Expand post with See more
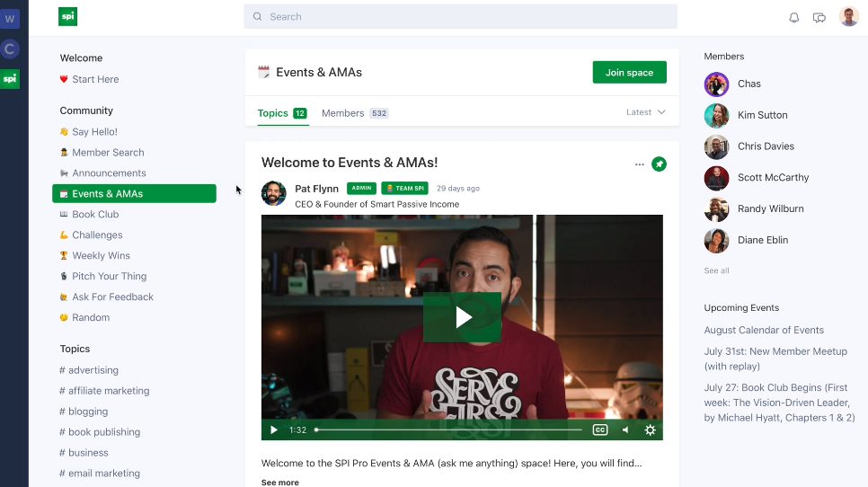This screenshot has width=868, height=487. (280, 482)
